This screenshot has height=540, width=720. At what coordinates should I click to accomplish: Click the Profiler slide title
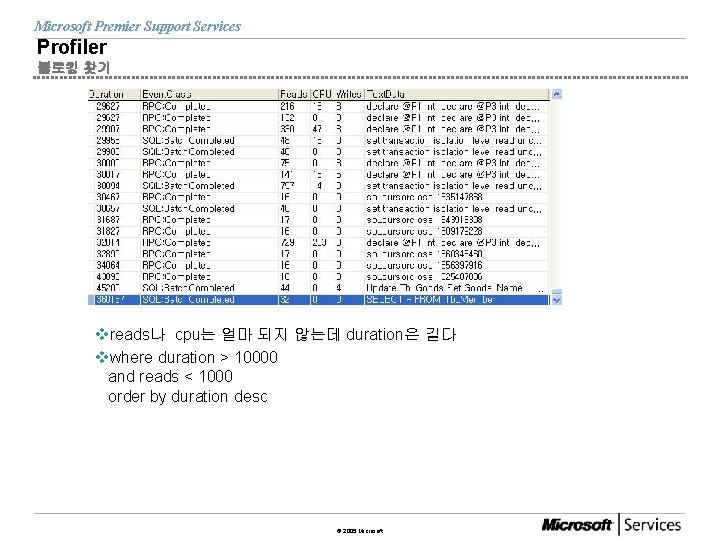coord(72,47)
